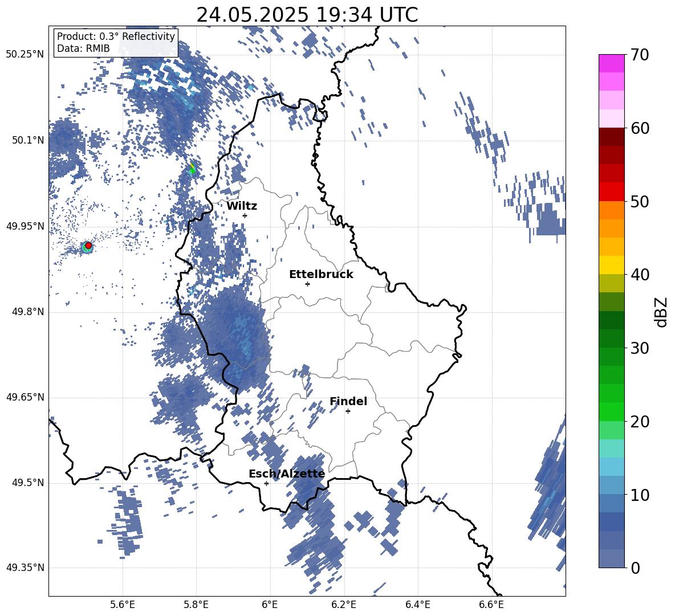Click the colorbar tick value 0
Viewport: 675px width, 616px height.
635,568
